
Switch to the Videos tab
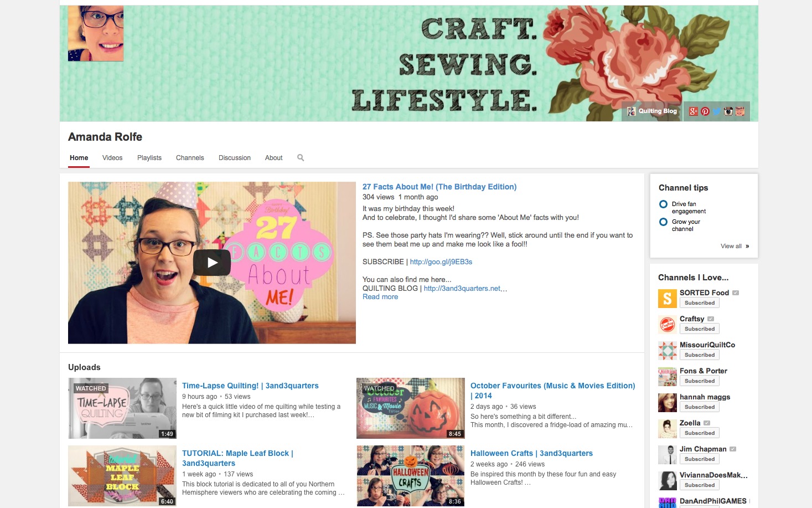click(112, 158)
